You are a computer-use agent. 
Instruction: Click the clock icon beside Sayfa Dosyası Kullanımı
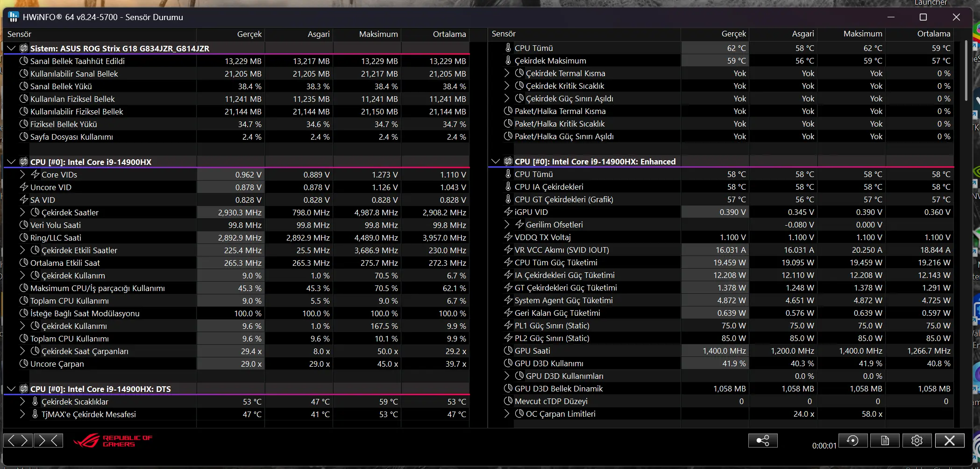click(x=24, y=137)
